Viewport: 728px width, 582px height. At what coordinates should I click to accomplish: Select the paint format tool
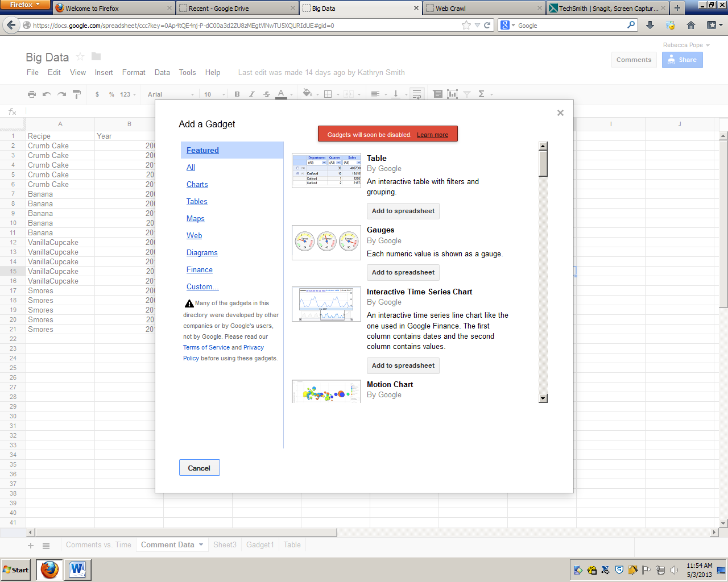[77, 94]
